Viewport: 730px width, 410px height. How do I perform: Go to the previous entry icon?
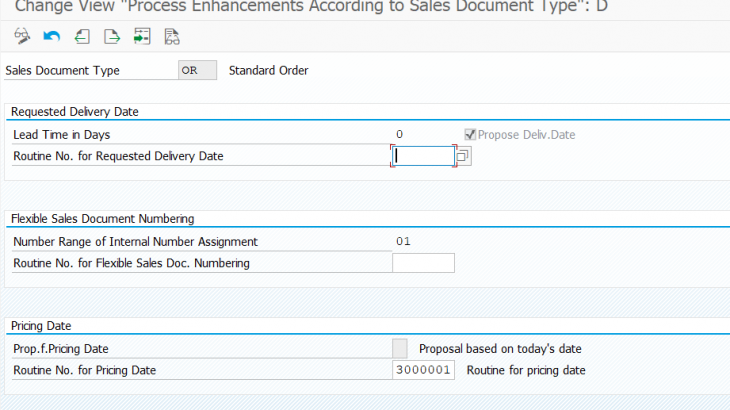(x=82, y=37)
